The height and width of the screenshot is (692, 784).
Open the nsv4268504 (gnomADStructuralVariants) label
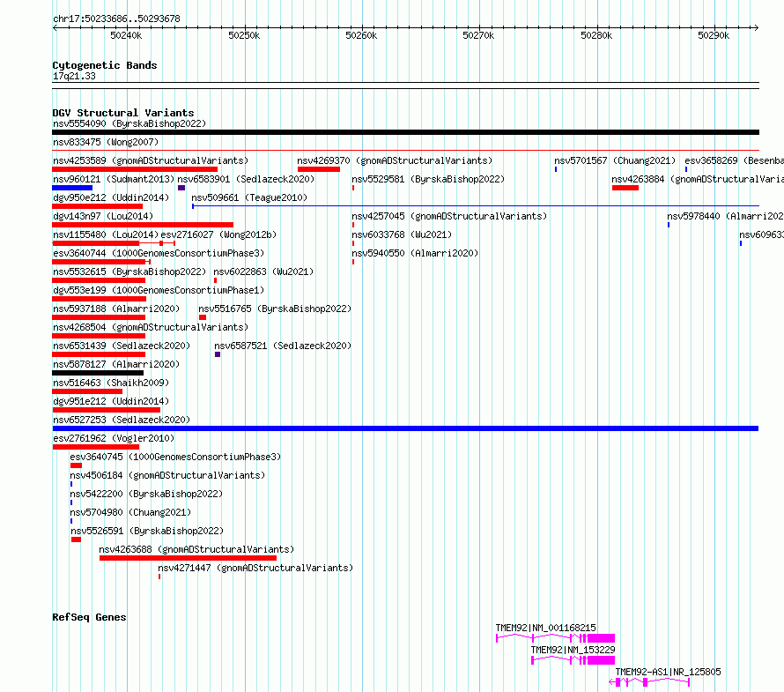(151, 327)
